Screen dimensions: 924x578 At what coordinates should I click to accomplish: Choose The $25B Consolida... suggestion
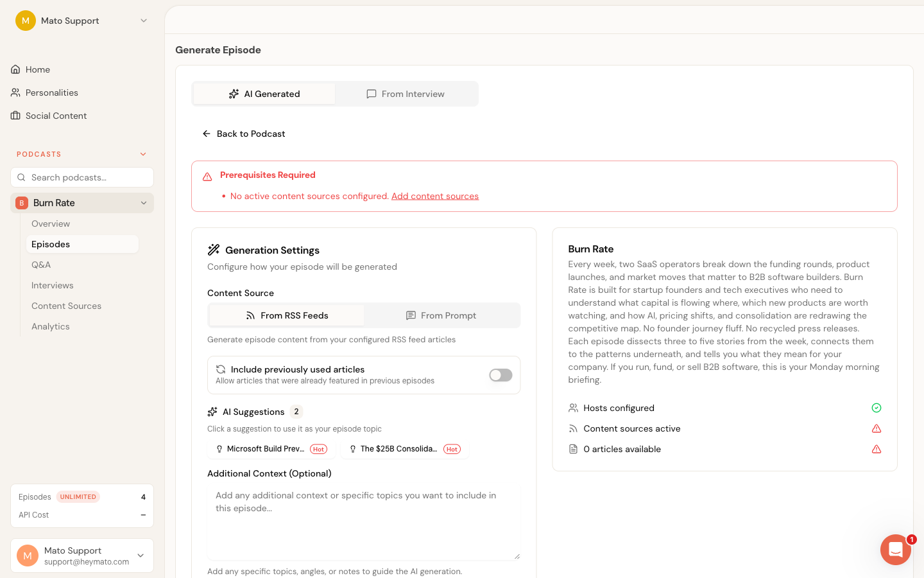(x=405, y=449)
